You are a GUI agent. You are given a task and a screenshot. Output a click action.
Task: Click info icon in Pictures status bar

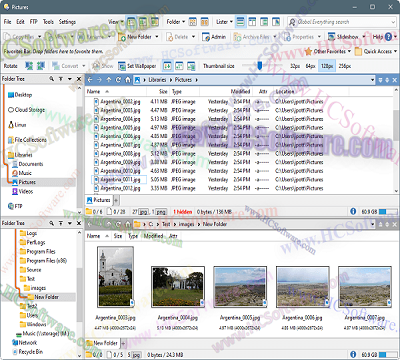[353, 211]
